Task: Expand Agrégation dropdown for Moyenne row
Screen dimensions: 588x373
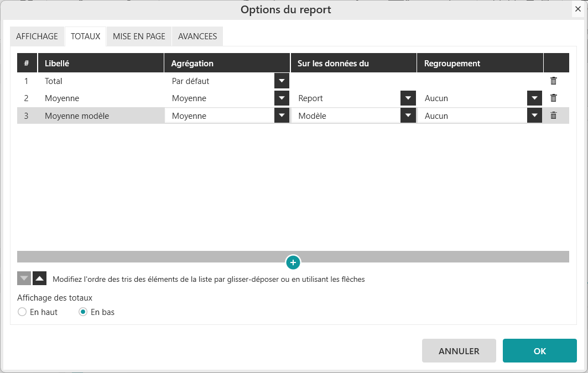Action: pyautogui.click(x=282, y=98)
